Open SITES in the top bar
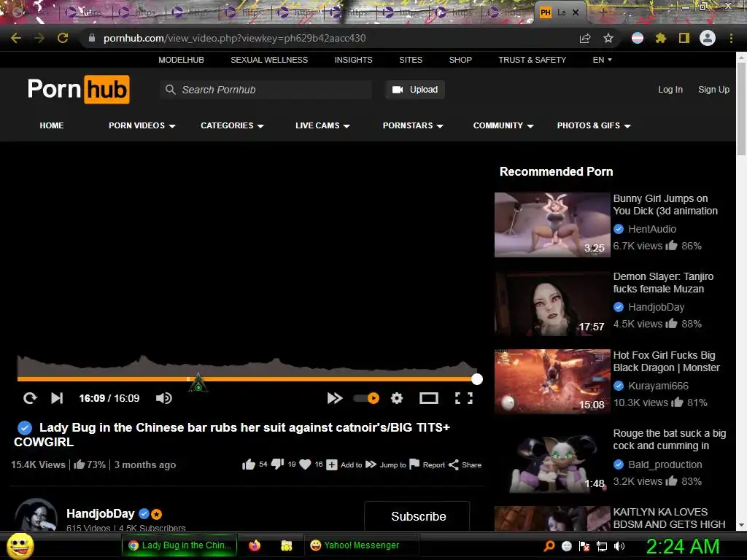This screenshot has width=747, height=560. pos(411,60)
